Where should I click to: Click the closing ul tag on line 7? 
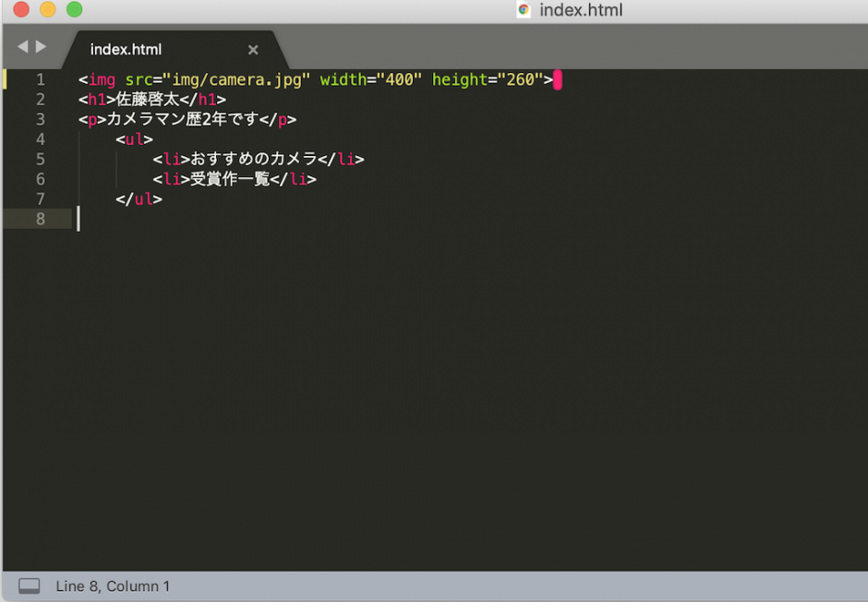coord(139,199)
